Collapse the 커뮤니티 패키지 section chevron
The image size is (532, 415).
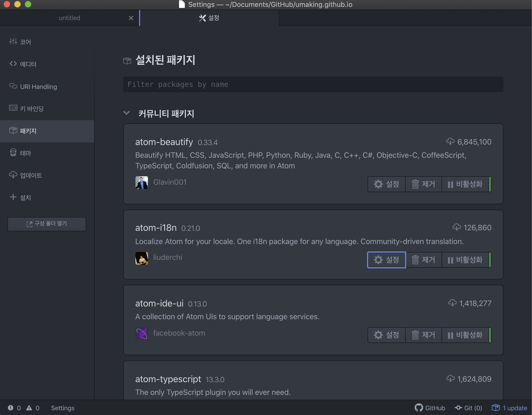(127, 113)
